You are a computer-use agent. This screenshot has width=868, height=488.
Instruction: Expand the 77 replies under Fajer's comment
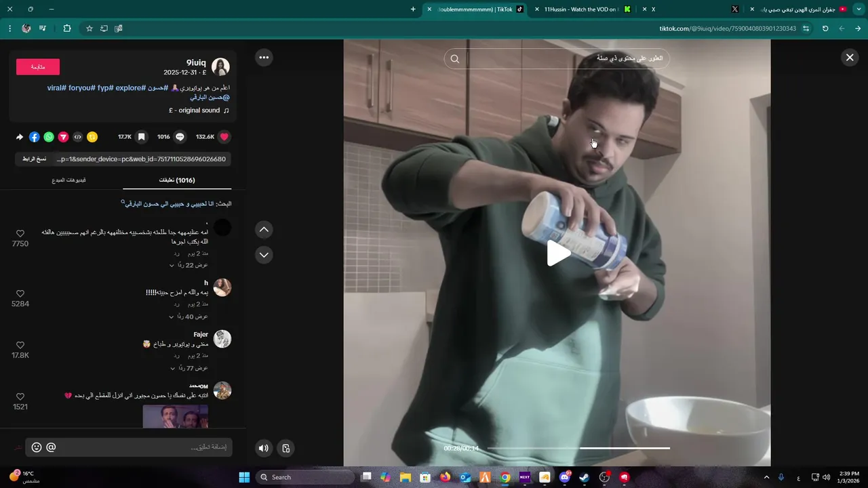[x=189, y=368]
